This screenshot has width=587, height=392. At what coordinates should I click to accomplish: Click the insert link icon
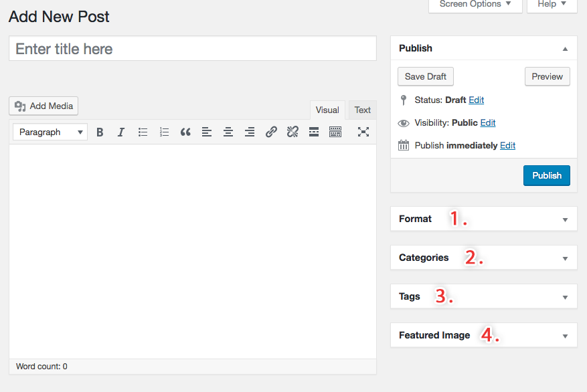[271, 132]
